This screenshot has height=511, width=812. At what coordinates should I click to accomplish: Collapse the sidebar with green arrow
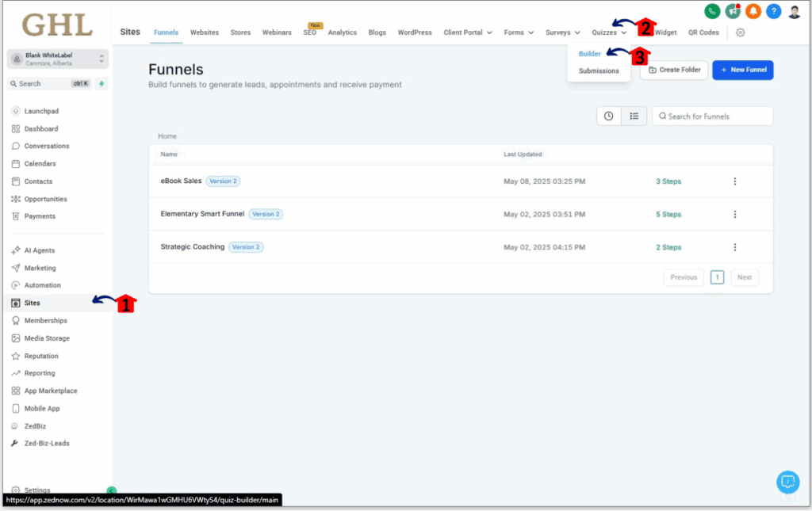click(111, 490)
